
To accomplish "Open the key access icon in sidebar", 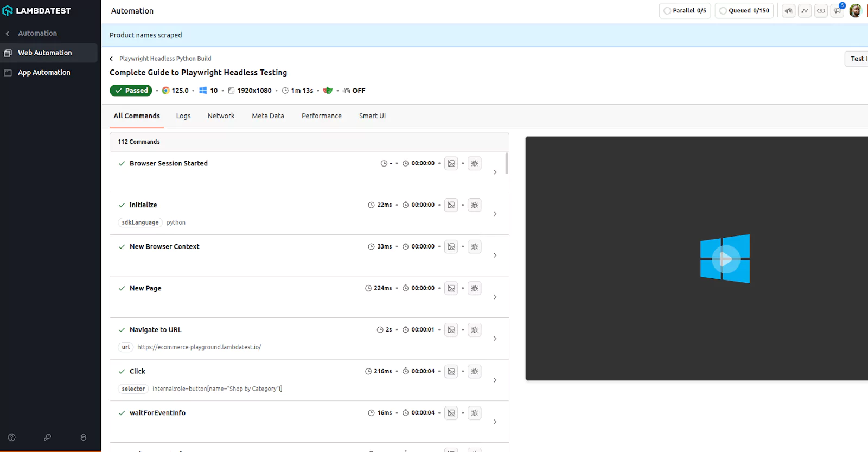I will (48, 437).
